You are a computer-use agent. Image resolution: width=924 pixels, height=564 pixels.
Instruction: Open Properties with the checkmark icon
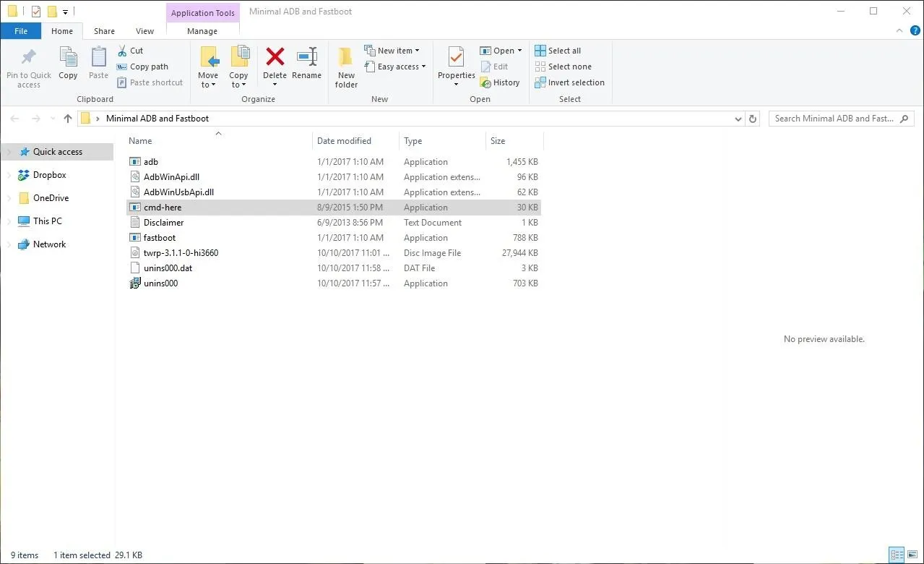456,57
